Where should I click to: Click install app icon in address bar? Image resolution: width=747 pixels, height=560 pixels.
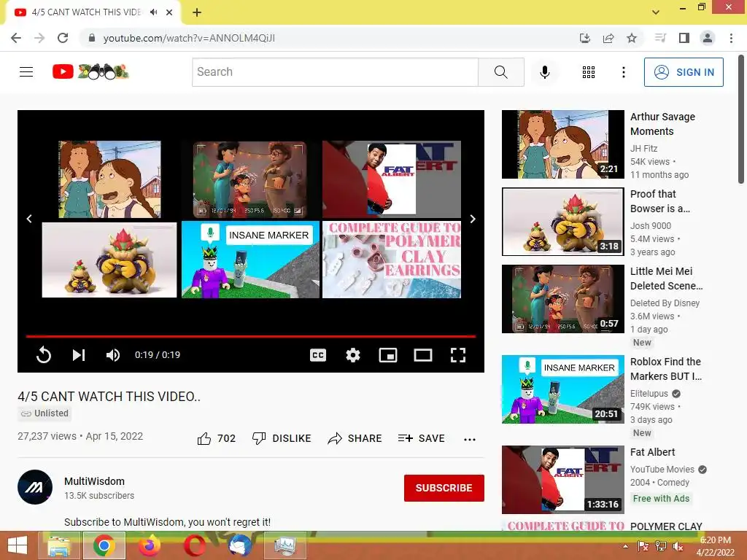point(584,38)
